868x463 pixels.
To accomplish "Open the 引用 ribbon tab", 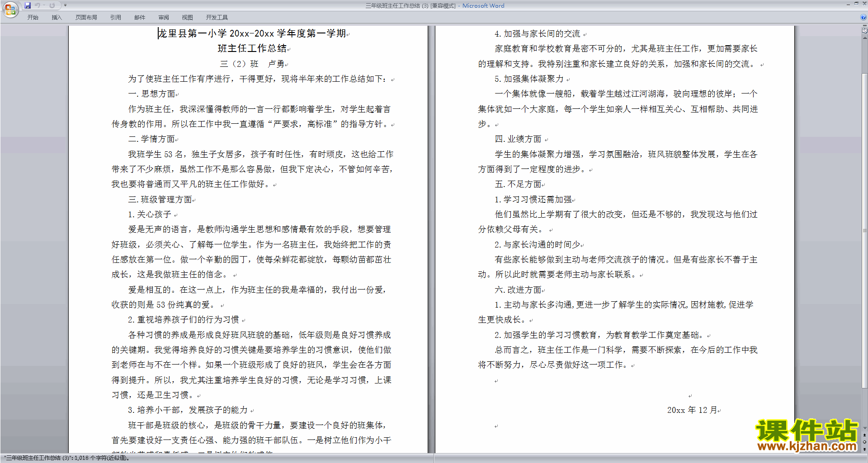I will (x=116, y=18).
